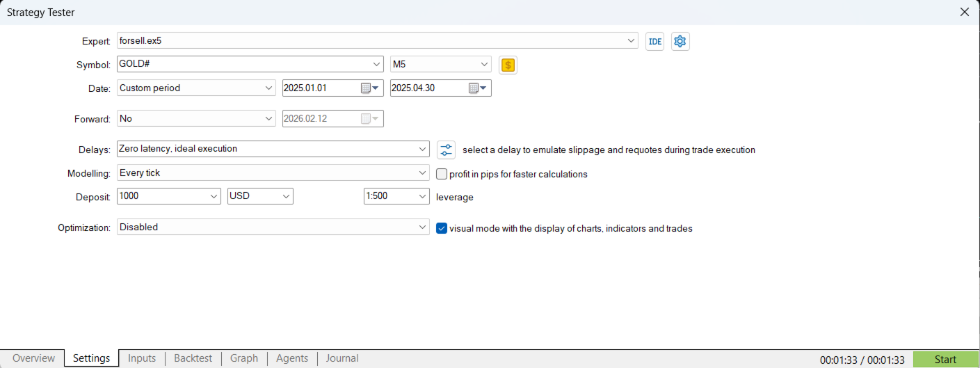Open the Overview tab
Screen dimensions: 980x368
click(33, 358)
